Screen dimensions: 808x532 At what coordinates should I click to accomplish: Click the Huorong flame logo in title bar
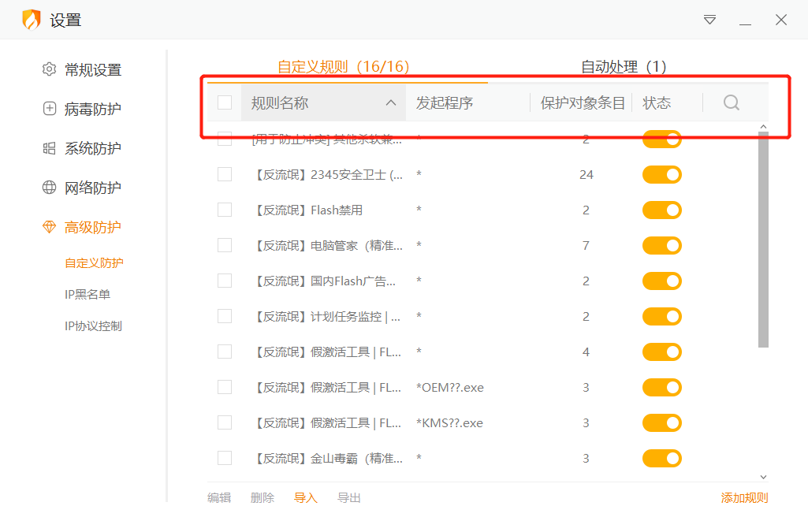pos(31,20)
